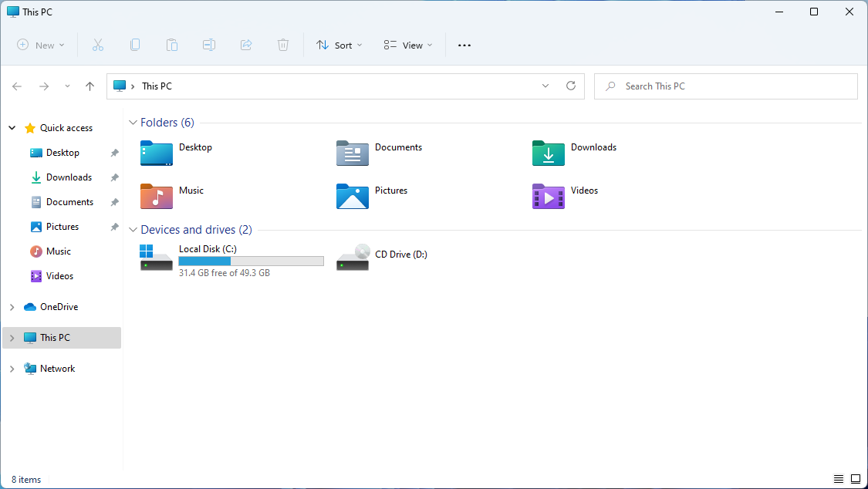868x489 pixels.
Task: Switch to large icons view in status bar
Action: tap(856, 479)
